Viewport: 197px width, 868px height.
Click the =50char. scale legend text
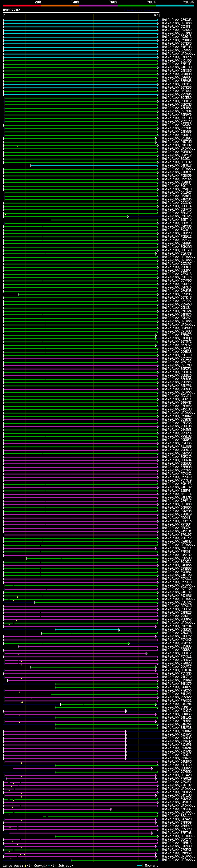(150, 866)
